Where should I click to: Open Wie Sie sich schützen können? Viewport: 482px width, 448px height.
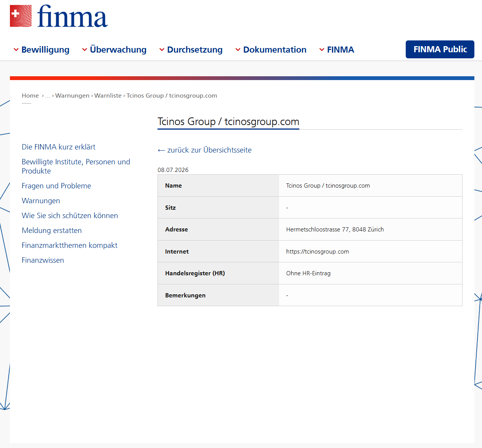pos(70,216)
